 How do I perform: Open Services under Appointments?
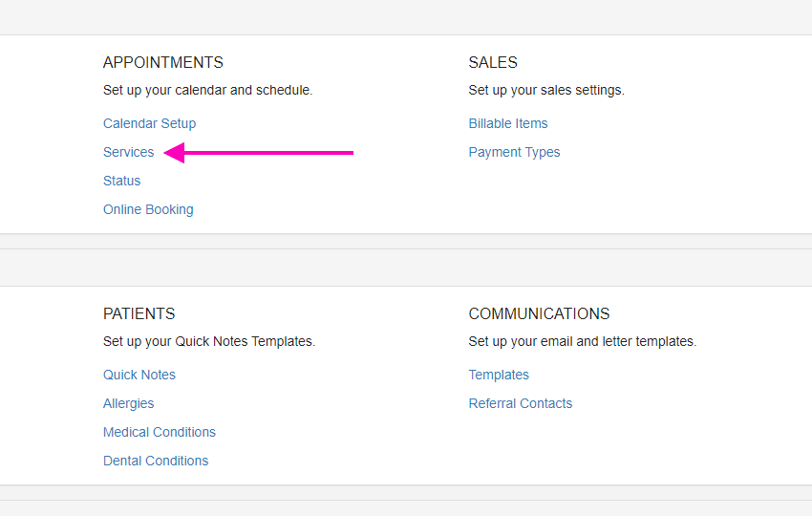pyautogui.click(x=128, y=152)
